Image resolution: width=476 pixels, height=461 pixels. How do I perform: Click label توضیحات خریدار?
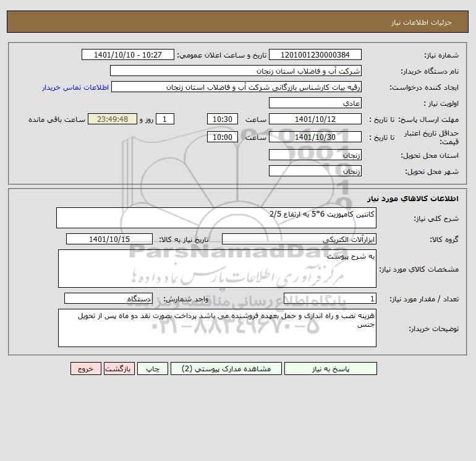coord(433,329)
